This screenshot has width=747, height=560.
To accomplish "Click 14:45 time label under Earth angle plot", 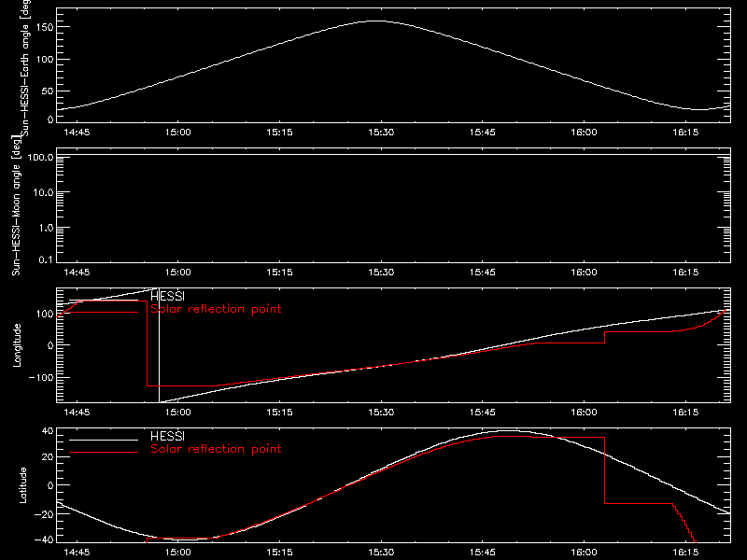I will (x=77, y=133).
